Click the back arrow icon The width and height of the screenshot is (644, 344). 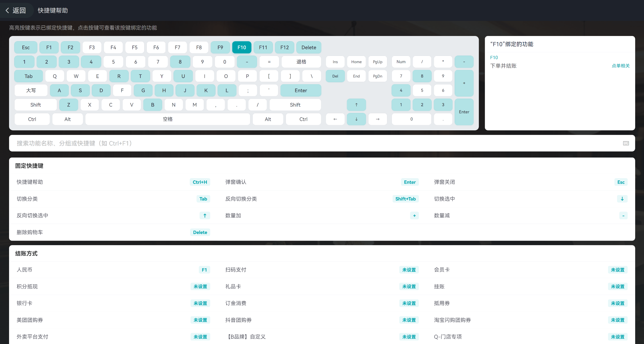pyautogui.click(x=7, y=10)
